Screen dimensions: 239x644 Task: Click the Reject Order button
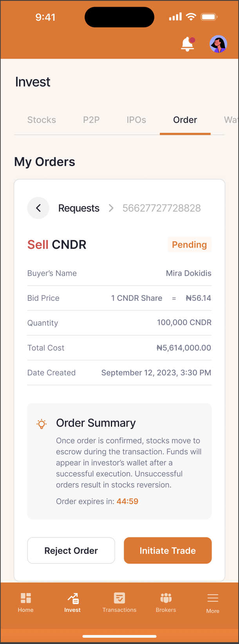pyautogui.click(x=71, y=550)
